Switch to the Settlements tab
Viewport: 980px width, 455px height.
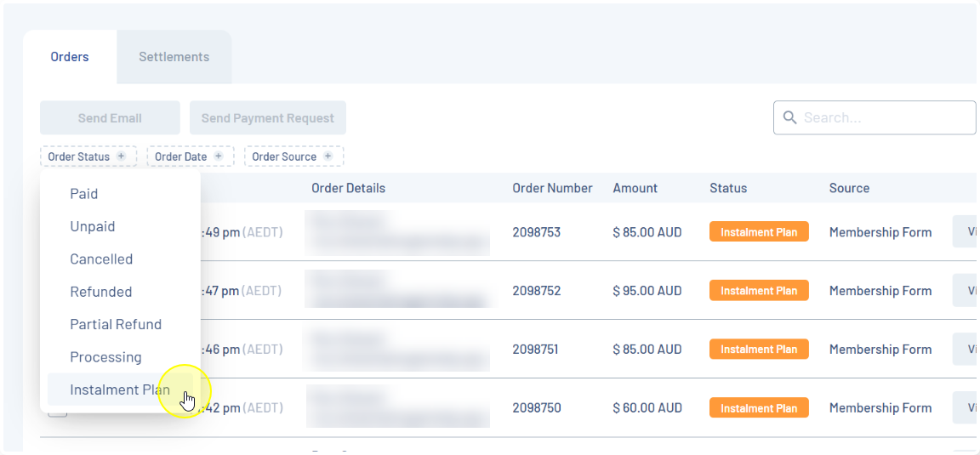pyautogui.click(x=174, y=57)
